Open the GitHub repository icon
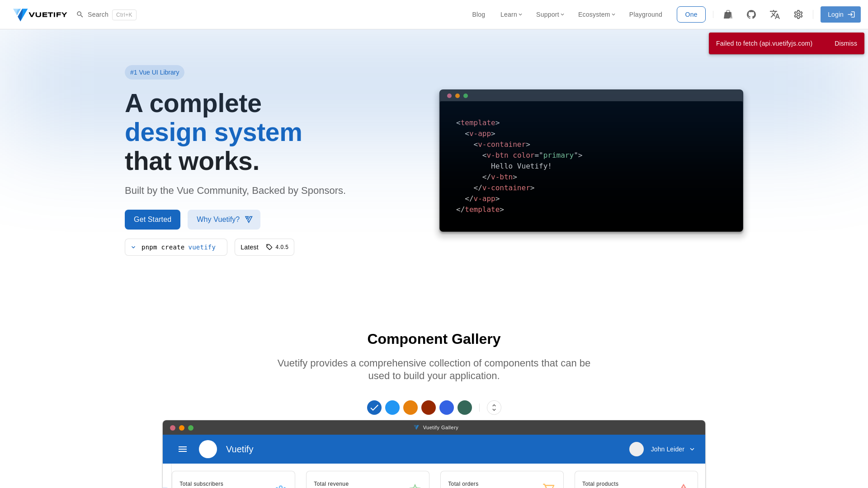This screenshot has height=488, width=868. point(751,14)
